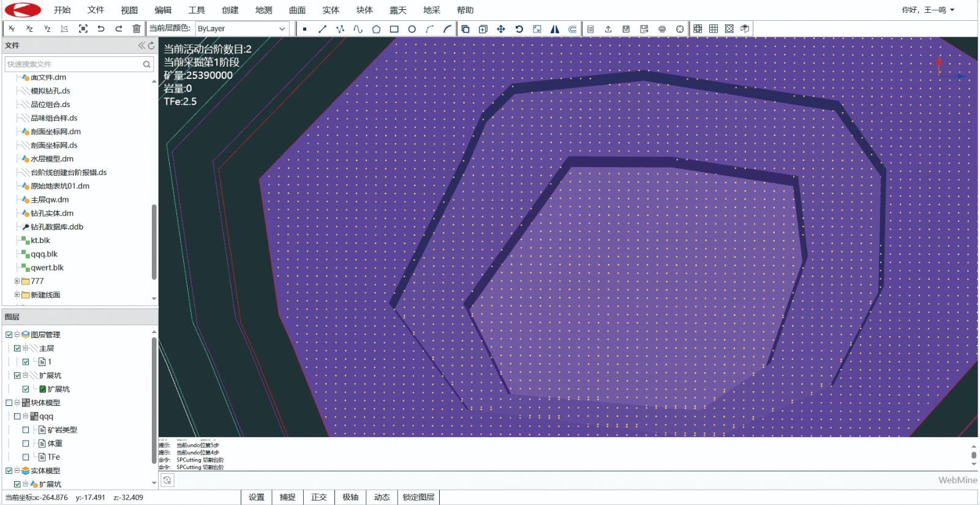Collapse the 实体模型 tree node
Viewport: 980px width, 505px height.
point(17,471)
